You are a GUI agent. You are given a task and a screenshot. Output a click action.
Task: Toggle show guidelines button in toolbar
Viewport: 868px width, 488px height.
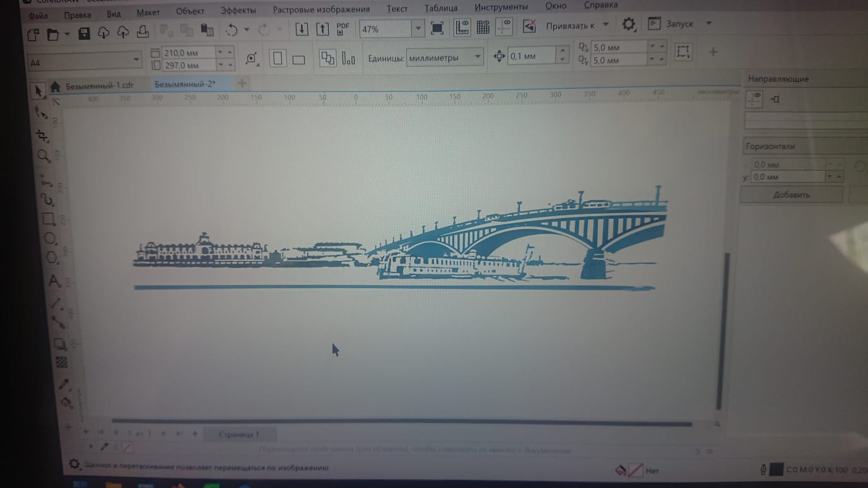click(x=504, y=26)
